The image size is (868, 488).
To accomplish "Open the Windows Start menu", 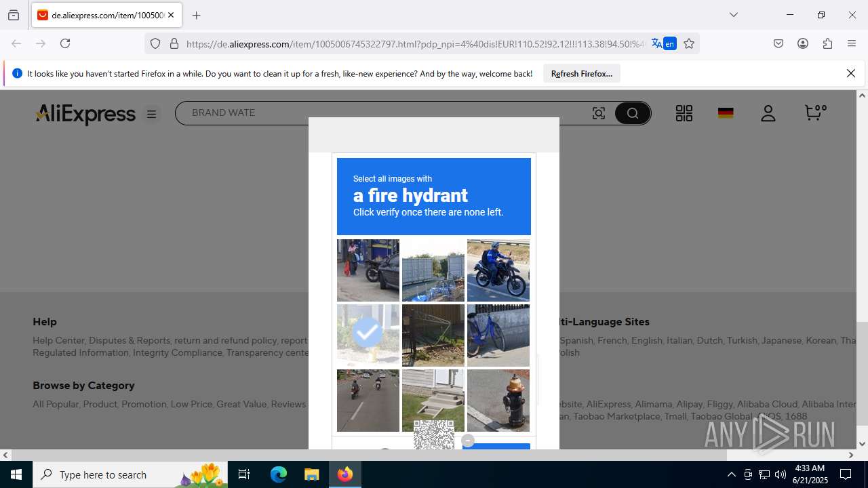I will pyautogui.click(x=16, y=474).
